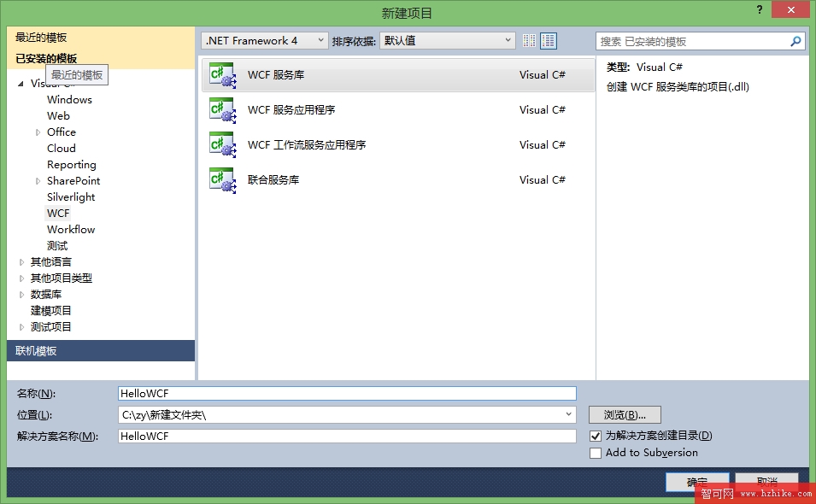Enable Add to Subversion checkbox
The image size is (816, 504).
[x=596, y=453]
